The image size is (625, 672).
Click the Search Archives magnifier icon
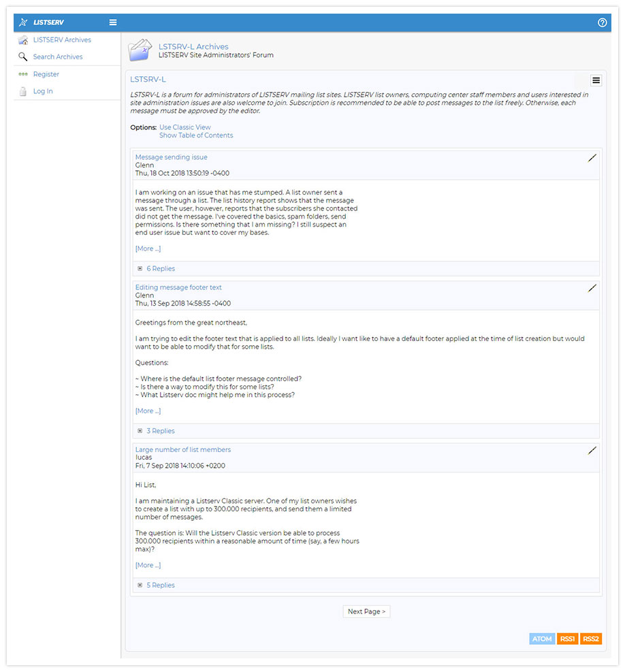point(22,57)
